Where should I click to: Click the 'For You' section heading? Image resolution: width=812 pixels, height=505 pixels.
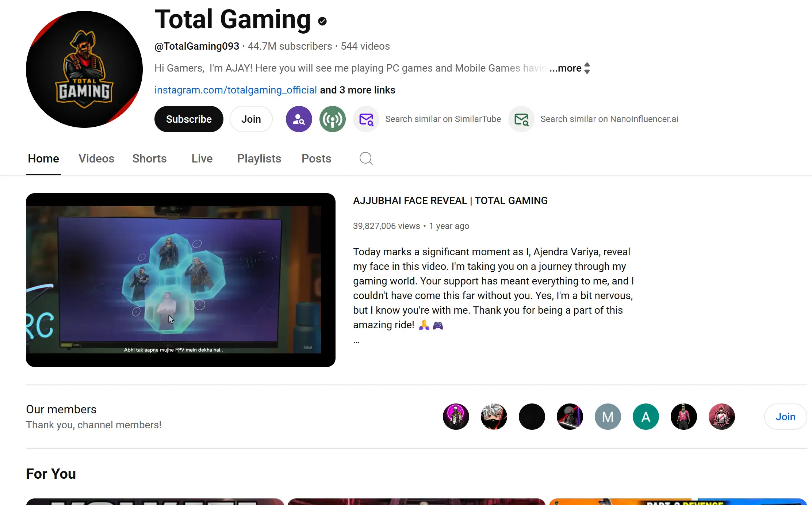(51, 474)
